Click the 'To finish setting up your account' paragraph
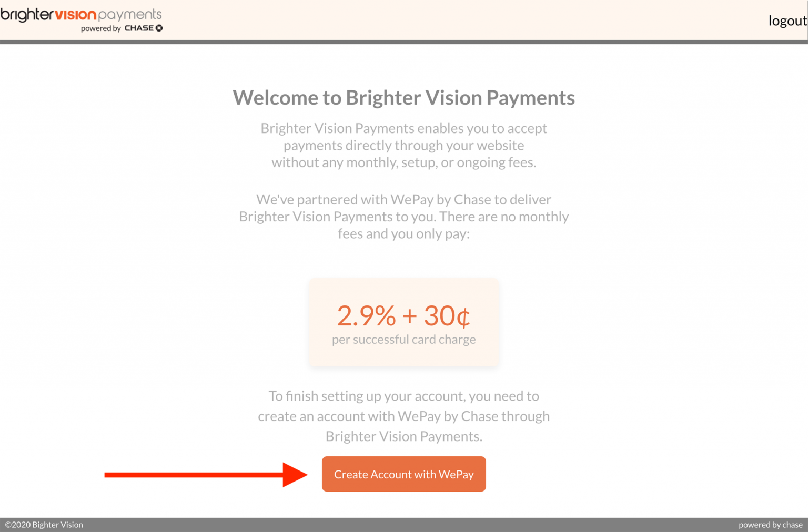This screenshot has height=532, width=808. click(x=403, y=416)
